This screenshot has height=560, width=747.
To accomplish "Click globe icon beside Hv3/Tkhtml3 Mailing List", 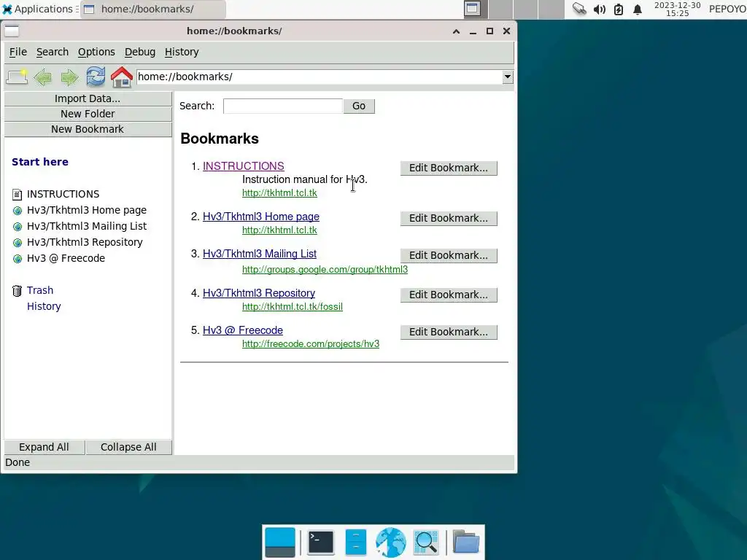I will pos(18,227).
